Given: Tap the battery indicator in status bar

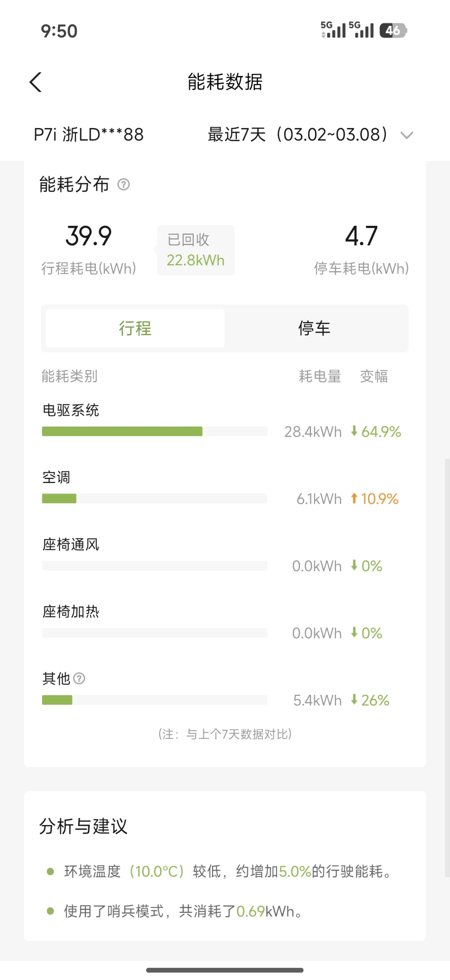Looking at the screenshot, I should pos(393,31).
